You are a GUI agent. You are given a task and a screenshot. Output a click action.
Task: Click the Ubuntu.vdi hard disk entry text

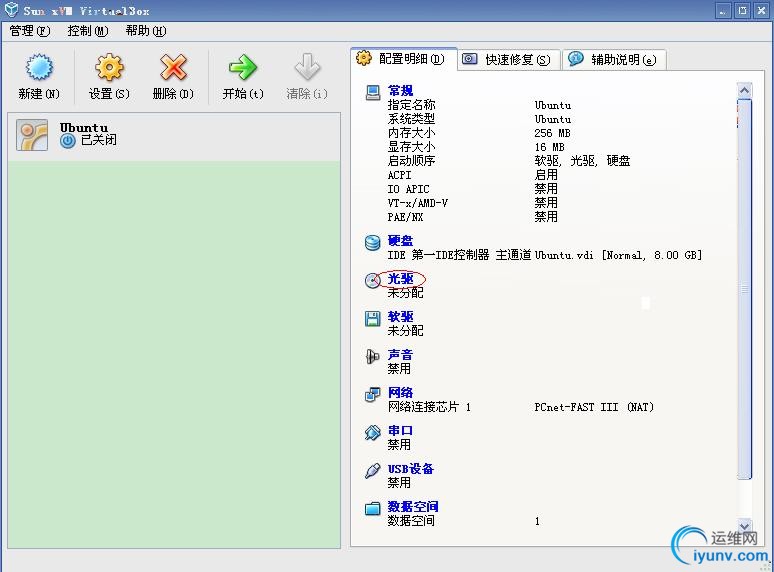coord(618,255)
